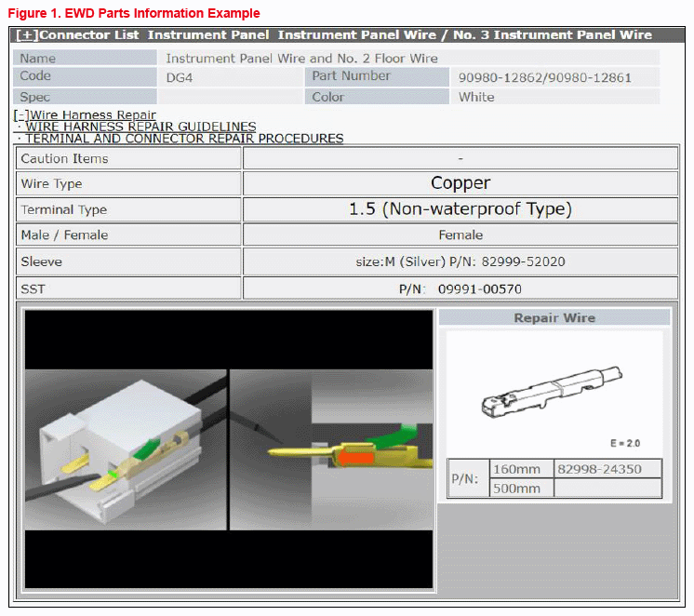This screenshot has height=616, width=694.
Task: Click the connector housing animation image
Action: pos(126,449)
